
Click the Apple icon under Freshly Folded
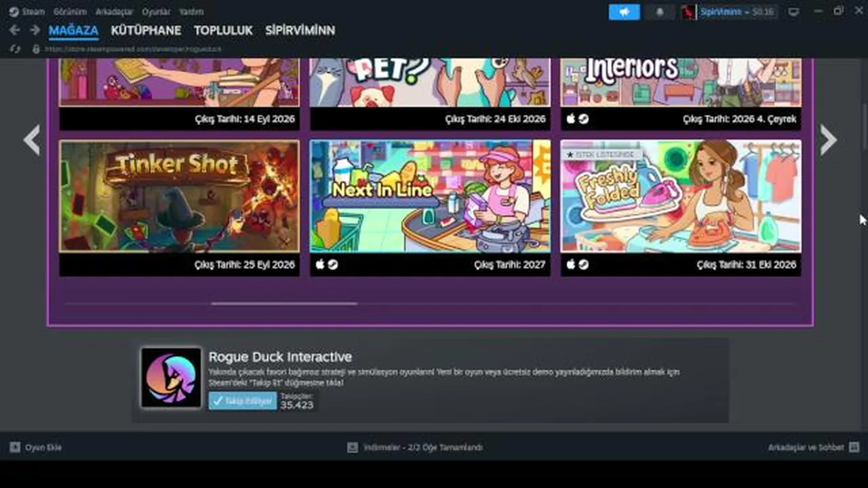[571, 264]
